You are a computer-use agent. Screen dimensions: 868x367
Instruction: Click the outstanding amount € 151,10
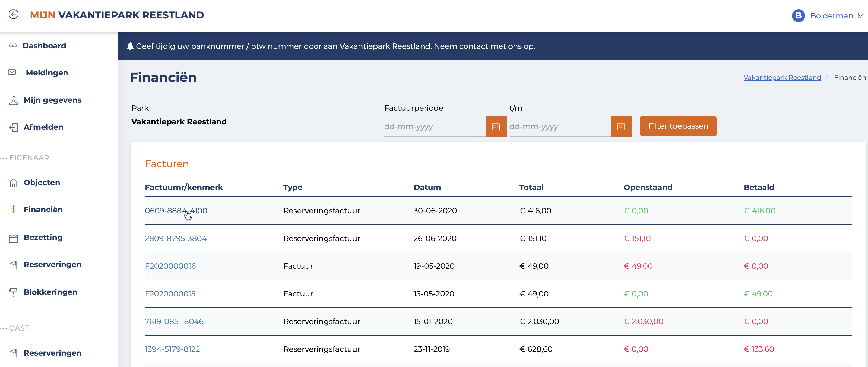tap(637, 238)
